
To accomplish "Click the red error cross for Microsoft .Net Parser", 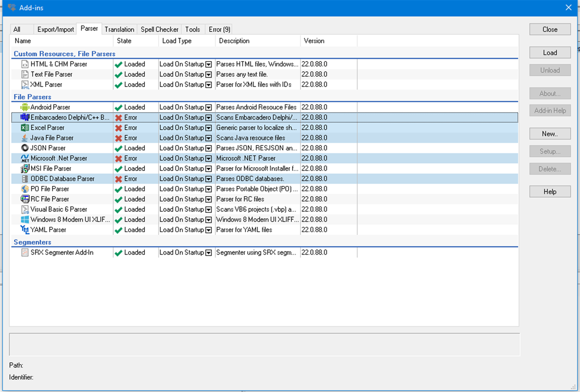I will pos(119,158).
